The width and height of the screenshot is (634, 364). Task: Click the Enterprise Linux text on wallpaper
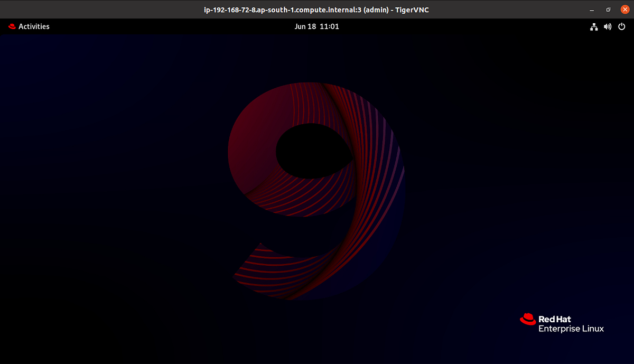click(572, 329)
